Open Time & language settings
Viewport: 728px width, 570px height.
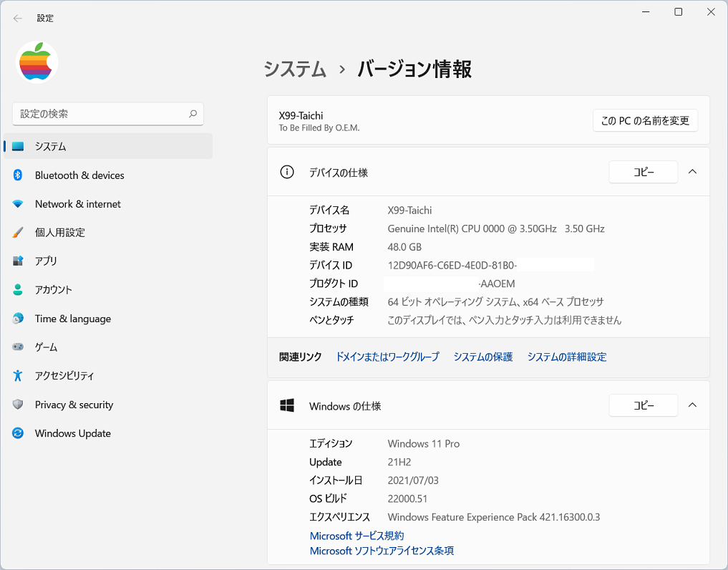(108, 318)
